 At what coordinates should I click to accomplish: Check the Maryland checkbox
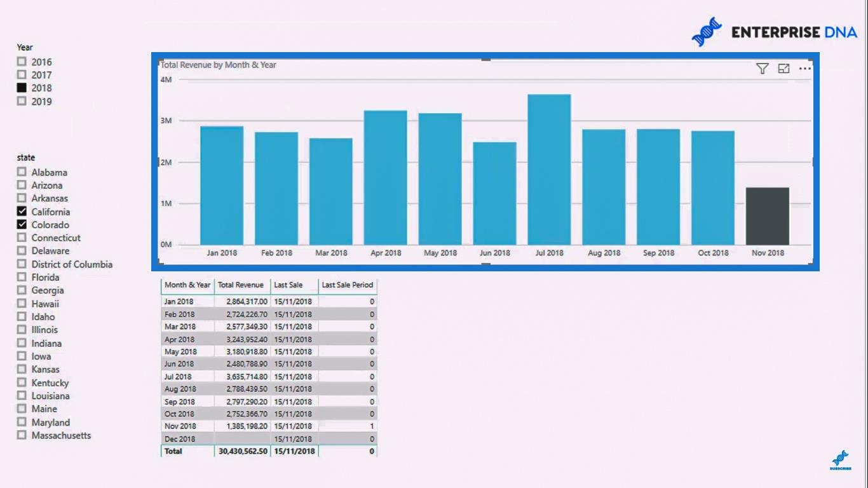pos(22,422)
